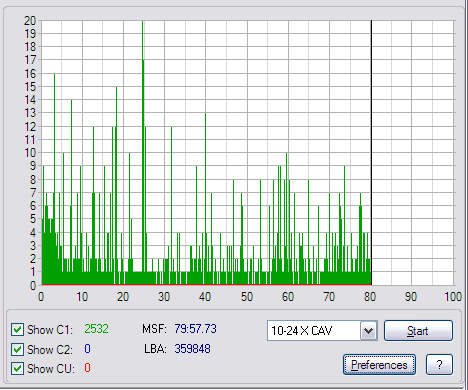Image resolution: width=468 pixels, height=390 pixels.
Task: Open the Preferences dialog
Action: [379, 365]
